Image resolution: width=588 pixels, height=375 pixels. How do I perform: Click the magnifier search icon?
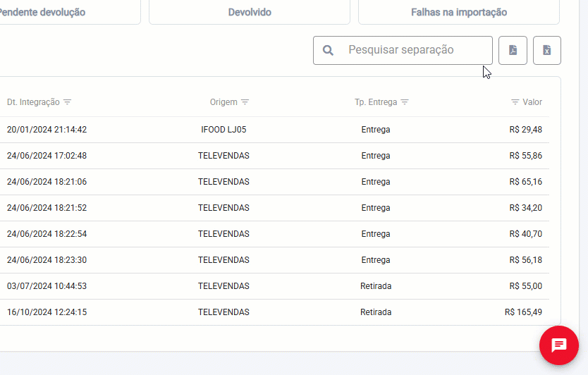328,50
